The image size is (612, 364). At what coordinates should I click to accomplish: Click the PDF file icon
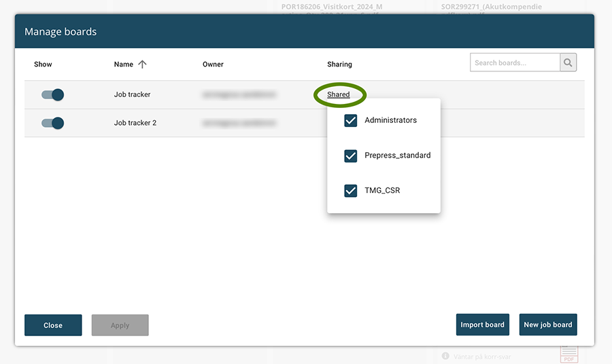[x=568, y=354]
